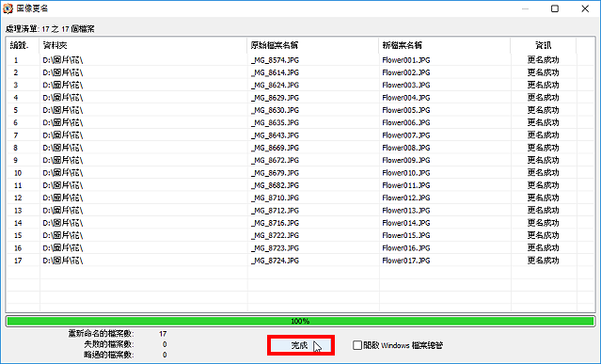Click the 完成 button
601x364 pixels.
pos(301,345)
